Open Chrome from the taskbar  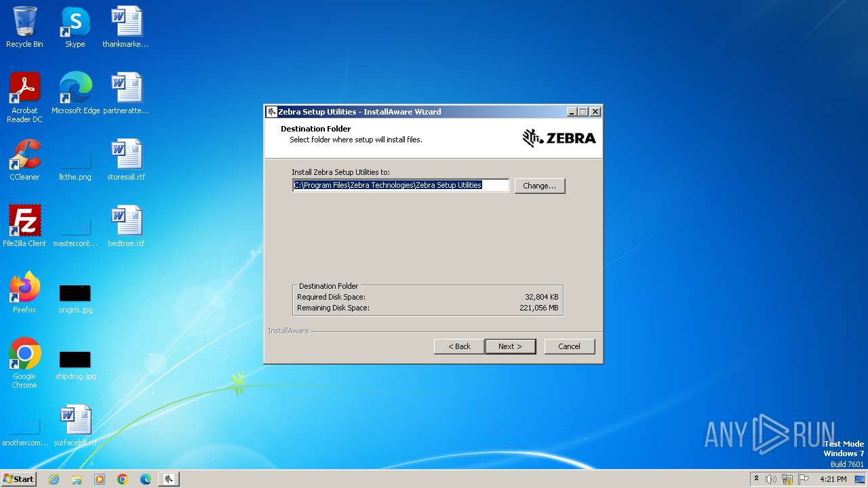tap(123, 479)
